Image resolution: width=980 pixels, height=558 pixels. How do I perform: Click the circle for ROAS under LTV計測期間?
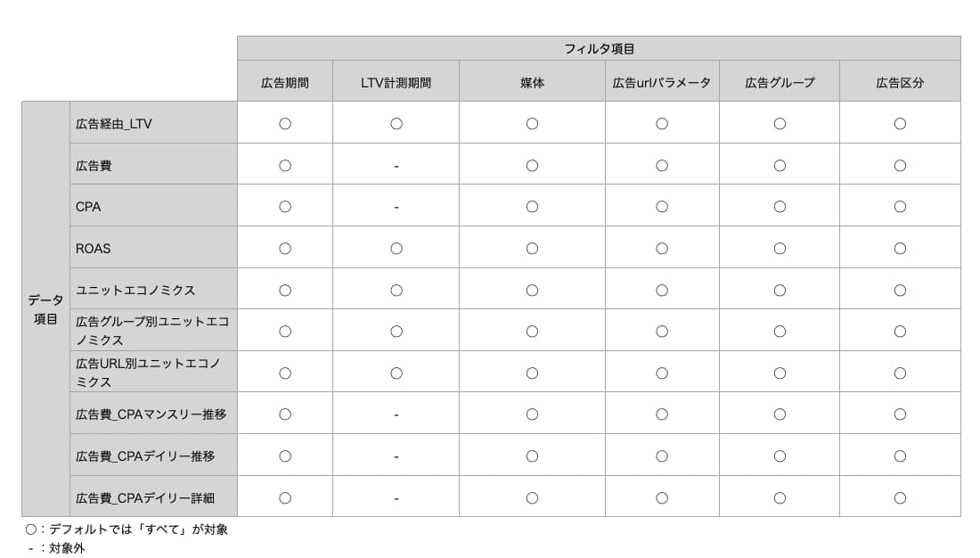396,249
